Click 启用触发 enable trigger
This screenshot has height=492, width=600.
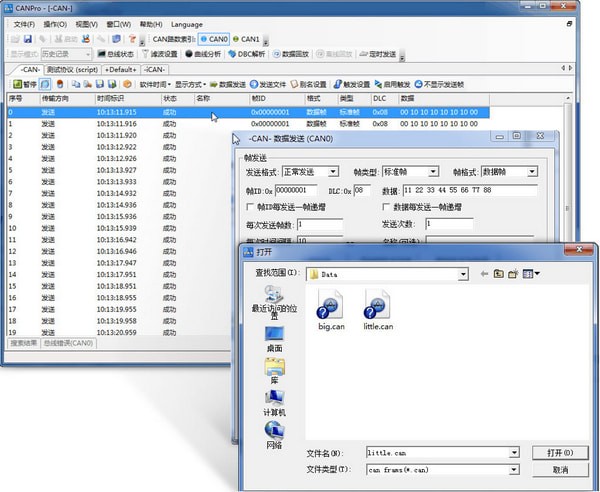[392, 84]
